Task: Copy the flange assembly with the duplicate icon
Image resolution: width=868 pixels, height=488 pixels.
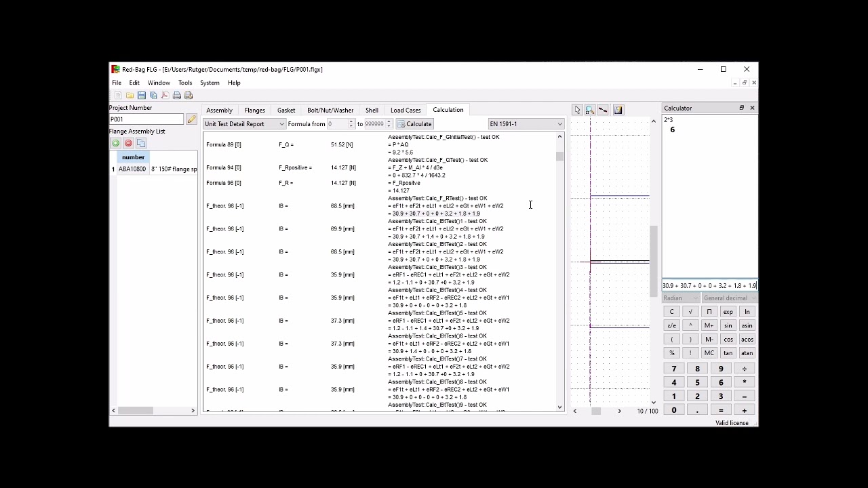Action: [141, 144]
